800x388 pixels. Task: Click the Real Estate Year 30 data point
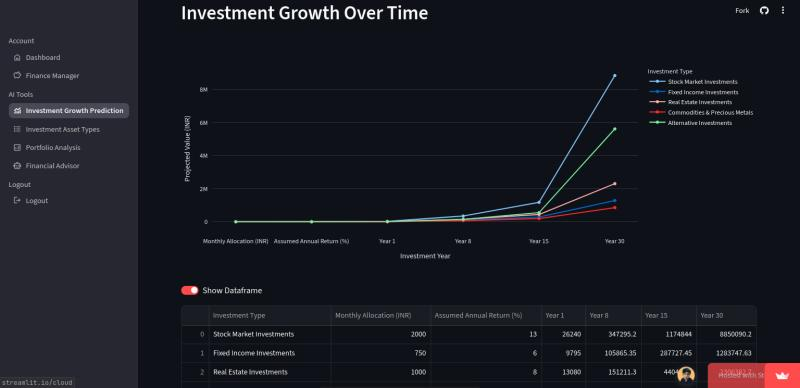[615, 183]
